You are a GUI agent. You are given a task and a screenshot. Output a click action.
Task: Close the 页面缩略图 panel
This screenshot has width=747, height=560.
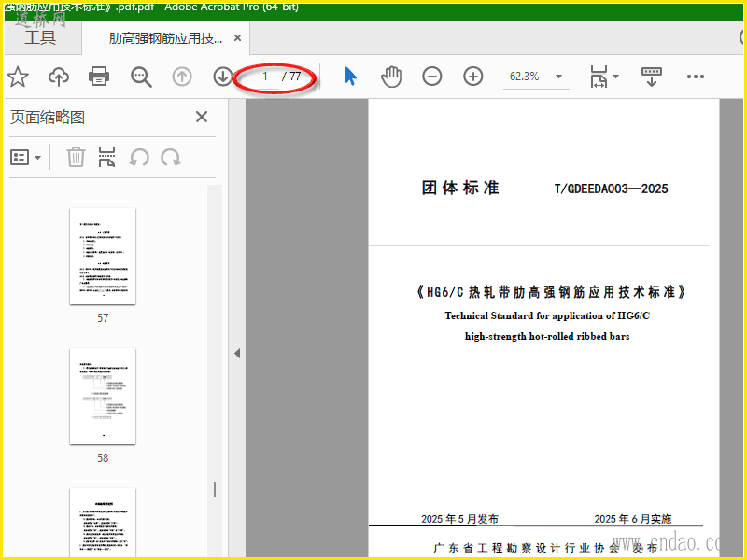[x=202, y=117]
